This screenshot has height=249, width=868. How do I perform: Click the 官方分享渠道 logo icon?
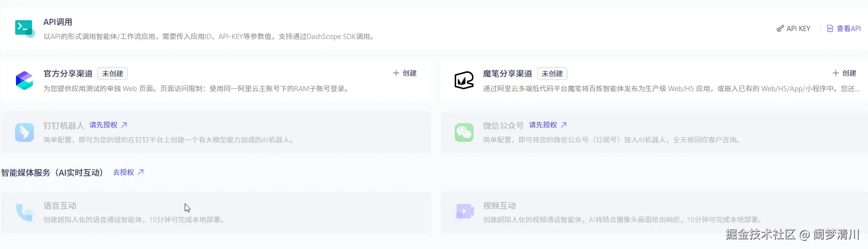(x=24, y=81)
